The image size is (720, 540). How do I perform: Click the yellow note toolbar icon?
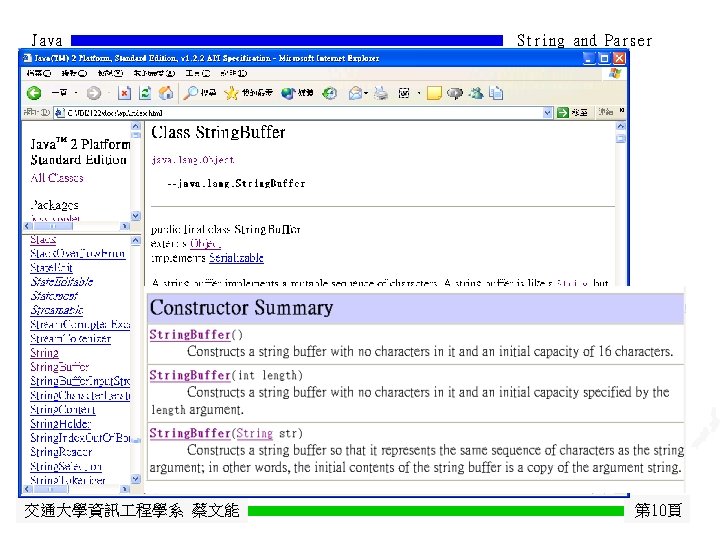[x=434, y=93]
